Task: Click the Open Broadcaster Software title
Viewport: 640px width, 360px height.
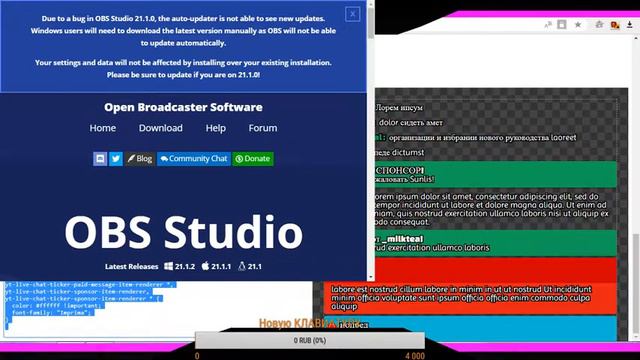Action: point(183,107)
